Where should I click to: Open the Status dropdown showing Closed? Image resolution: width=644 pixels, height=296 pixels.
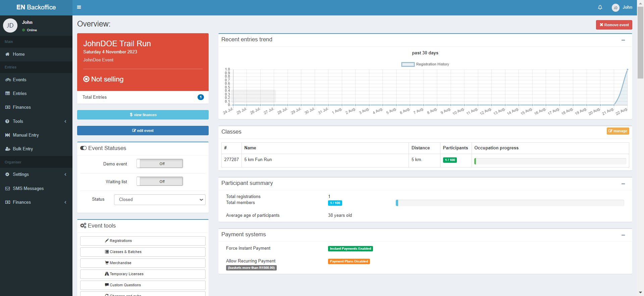tap(160, 199)
